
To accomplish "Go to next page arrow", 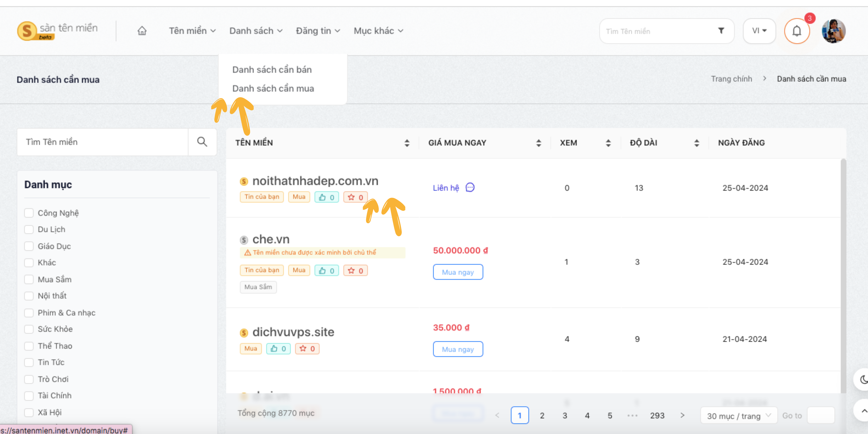I will (682, 415).
